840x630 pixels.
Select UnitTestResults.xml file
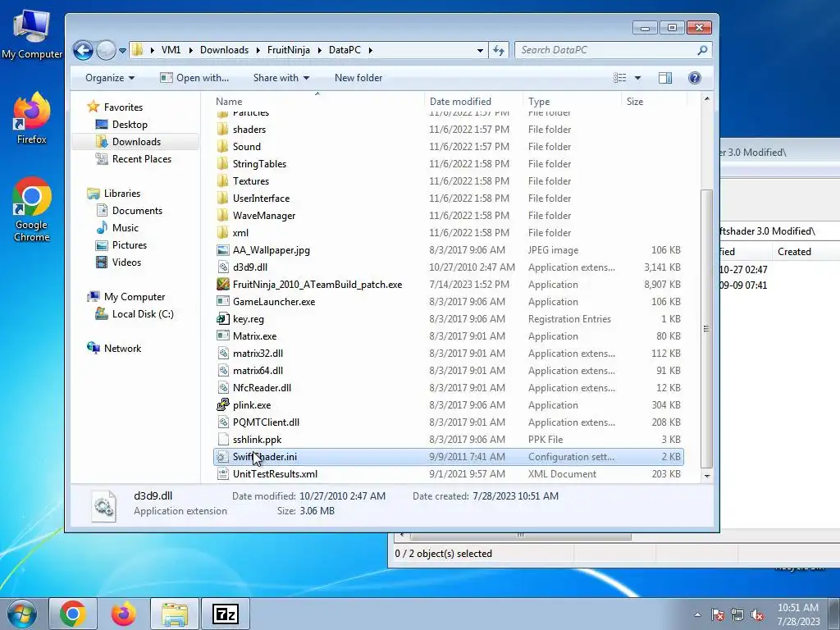tap(275, 473)
